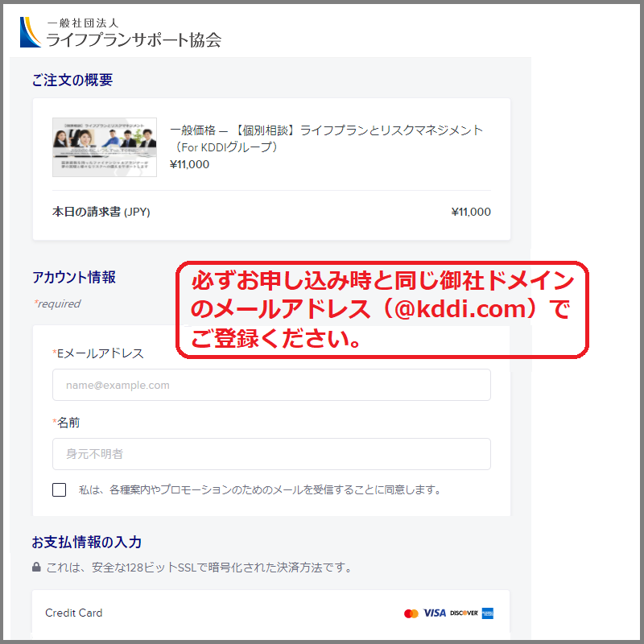Click the American Express card icon
The width and height of the screenshot is (644, 644).
pos(488,613)
